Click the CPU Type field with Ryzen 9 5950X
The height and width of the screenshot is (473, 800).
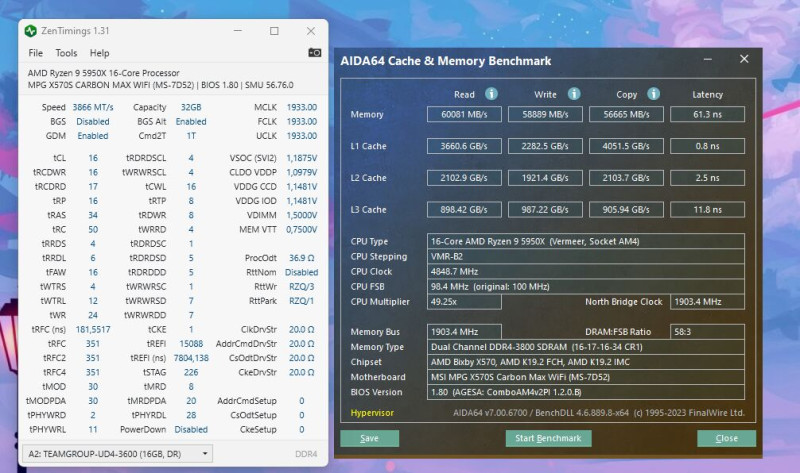pyautogui.click(x=586, y=241)
